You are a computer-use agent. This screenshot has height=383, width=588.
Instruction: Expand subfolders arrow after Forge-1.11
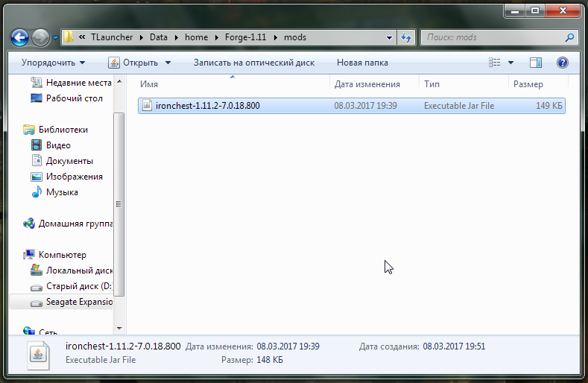(x=276, y=37)
